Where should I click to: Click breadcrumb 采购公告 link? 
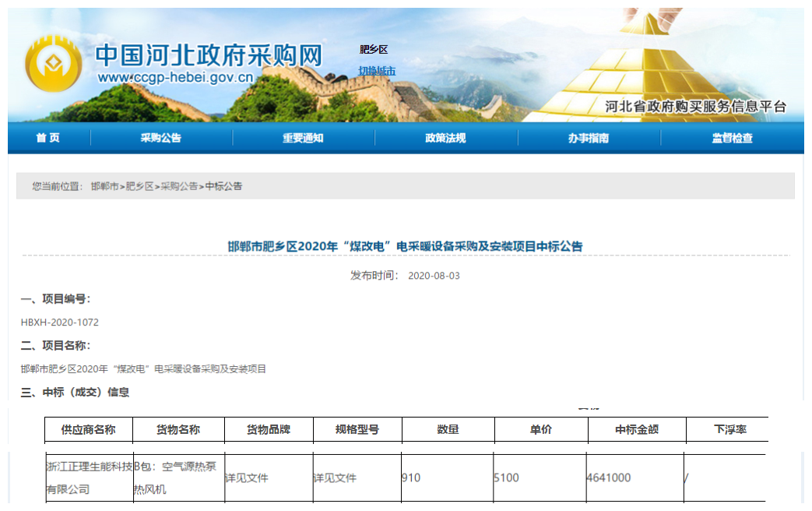tap(179, 186)
